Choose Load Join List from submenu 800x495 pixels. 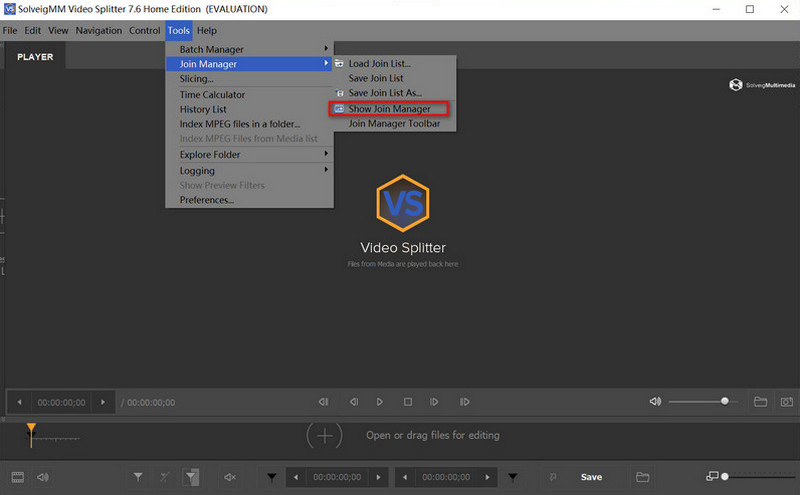379,64
